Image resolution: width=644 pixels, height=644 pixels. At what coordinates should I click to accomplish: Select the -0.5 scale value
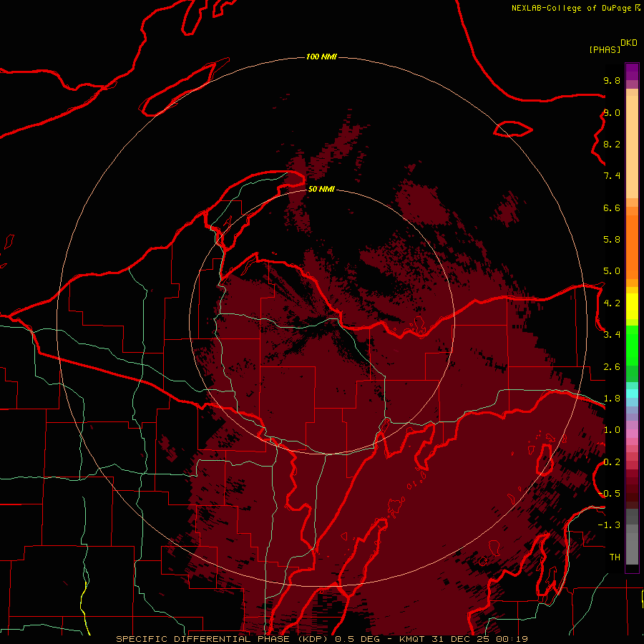pyautogui.click(x=610, y=494)
